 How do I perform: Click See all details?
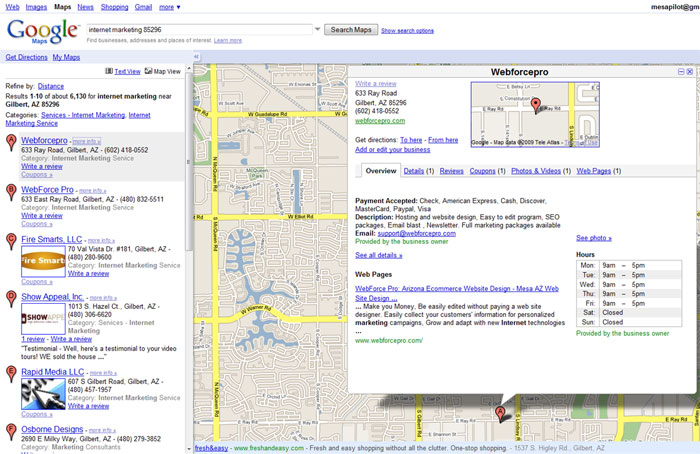tap(379, 255)
